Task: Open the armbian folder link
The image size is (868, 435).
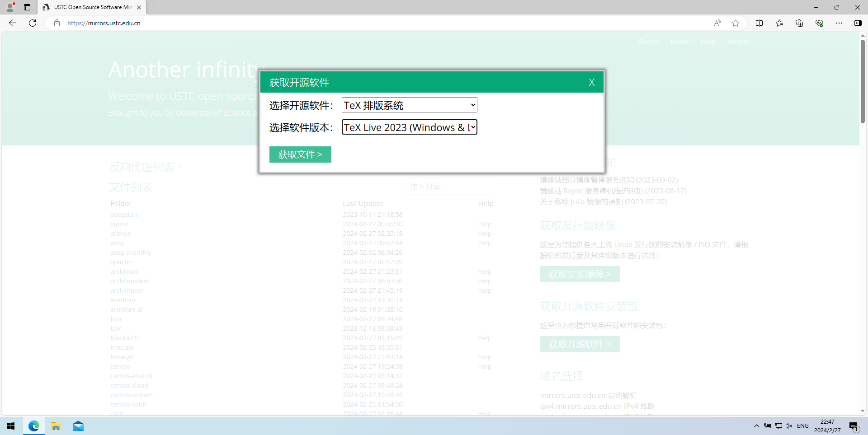Action: (x=123, y=300)
